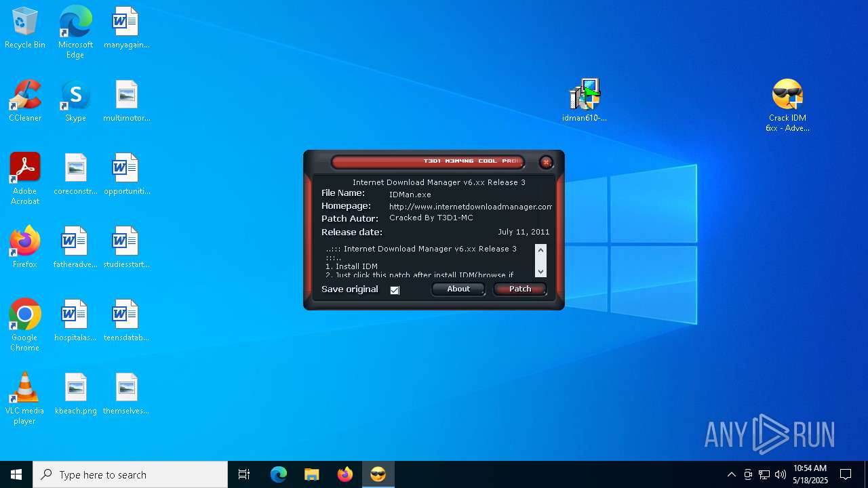Launch Firefox from the taskbar
The image size is (868, 488).
point(345,474)
